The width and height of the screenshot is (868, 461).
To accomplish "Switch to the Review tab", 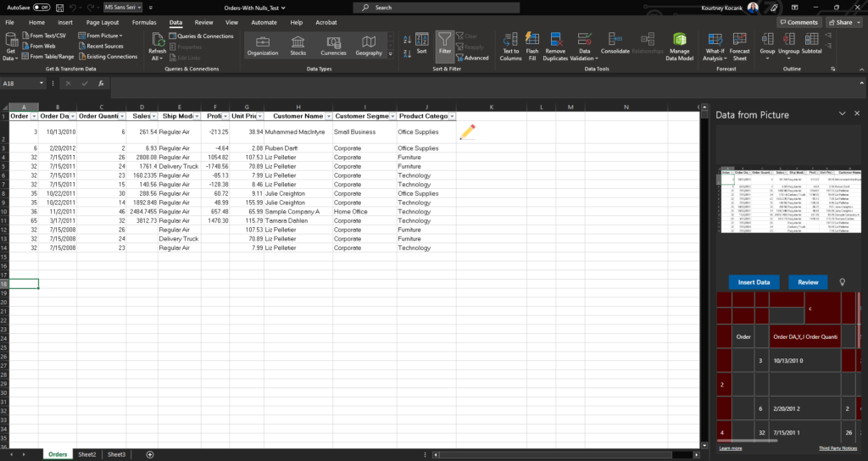I will coord(203,23).
